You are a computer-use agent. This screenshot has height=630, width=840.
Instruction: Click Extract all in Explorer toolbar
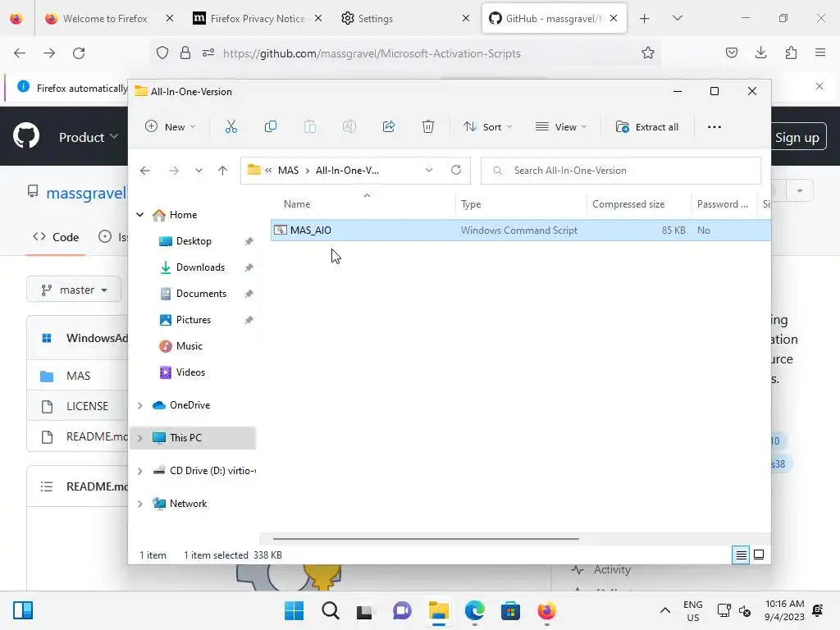pos(646,127)
